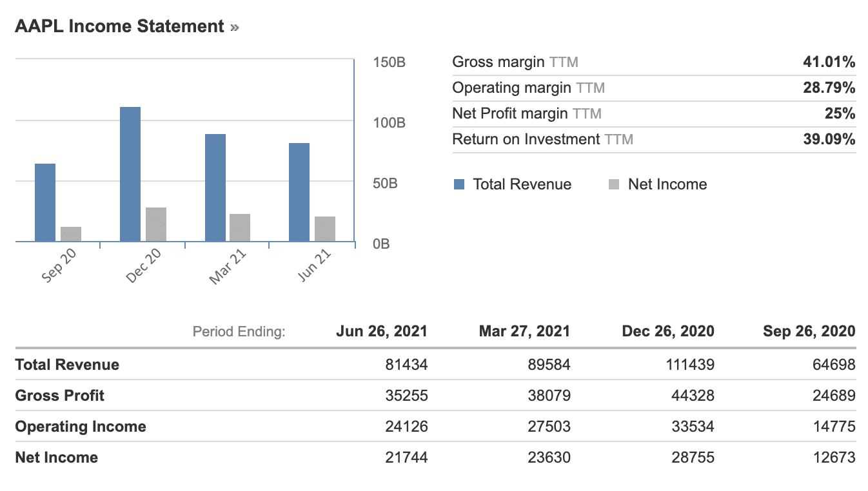Screen dimensions: 868x491
Task: Click the Jun 26, 2021 column header
Action: point(382,331)
